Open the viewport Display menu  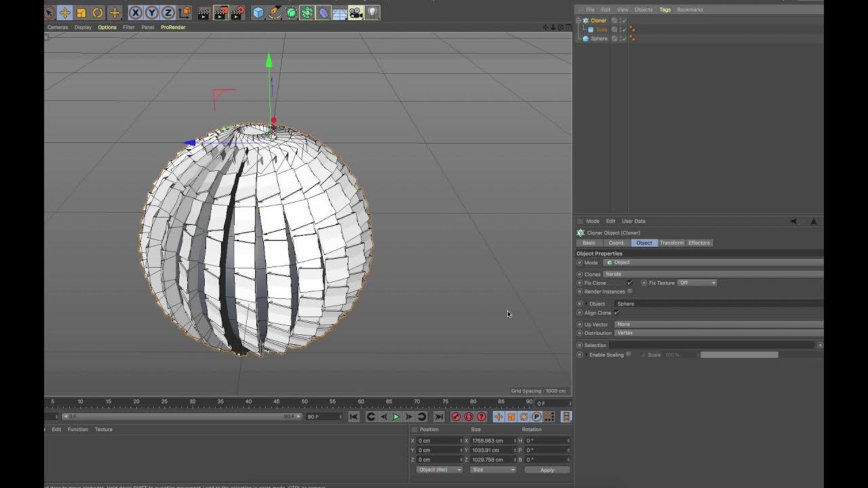click(83, 27)
